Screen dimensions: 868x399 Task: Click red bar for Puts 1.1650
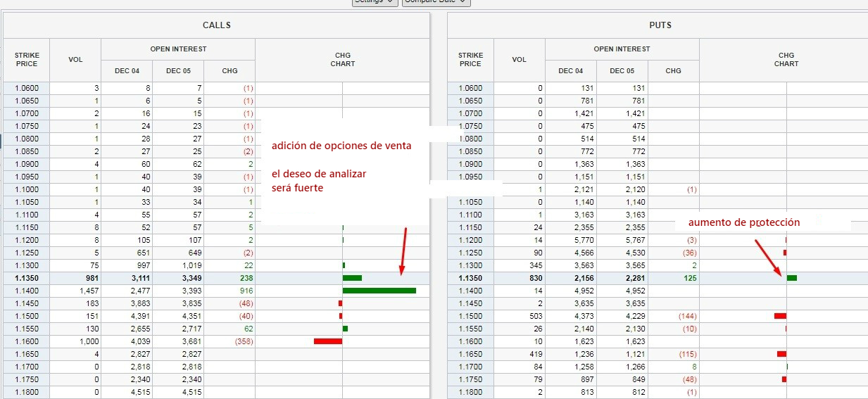(781, 354)
